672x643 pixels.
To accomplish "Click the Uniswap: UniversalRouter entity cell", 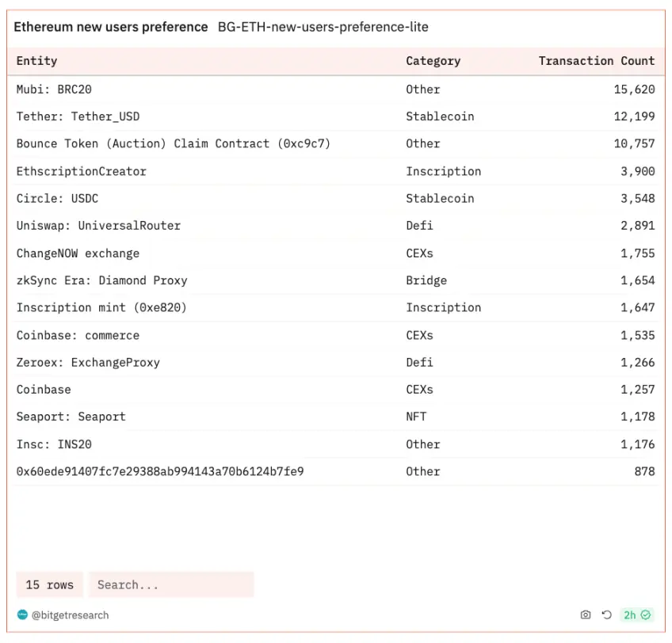I will (98, 226).
